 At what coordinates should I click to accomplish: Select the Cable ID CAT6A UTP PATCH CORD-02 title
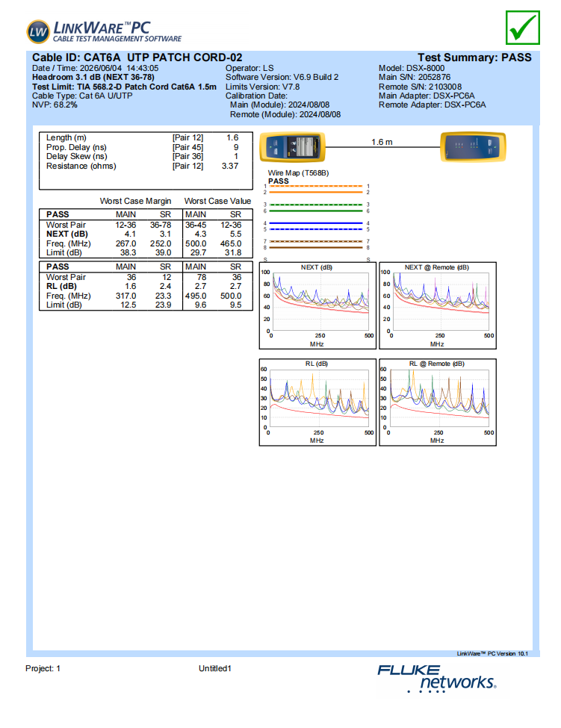click(x=137, y=57)
